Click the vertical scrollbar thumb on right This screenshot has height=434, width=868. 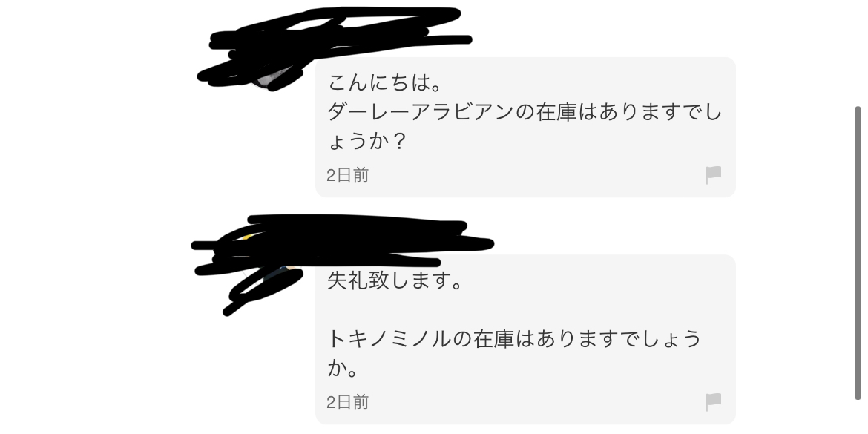tap(858, 252)
